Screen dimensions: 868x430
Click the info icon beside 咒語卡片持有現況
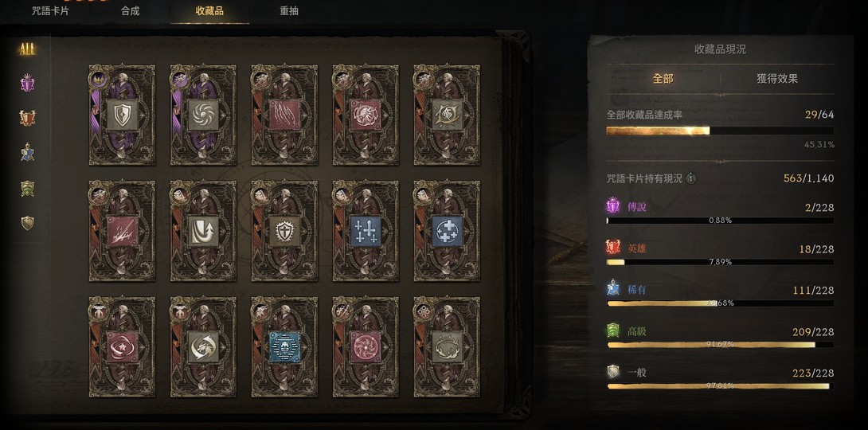[x=691, y=178]
